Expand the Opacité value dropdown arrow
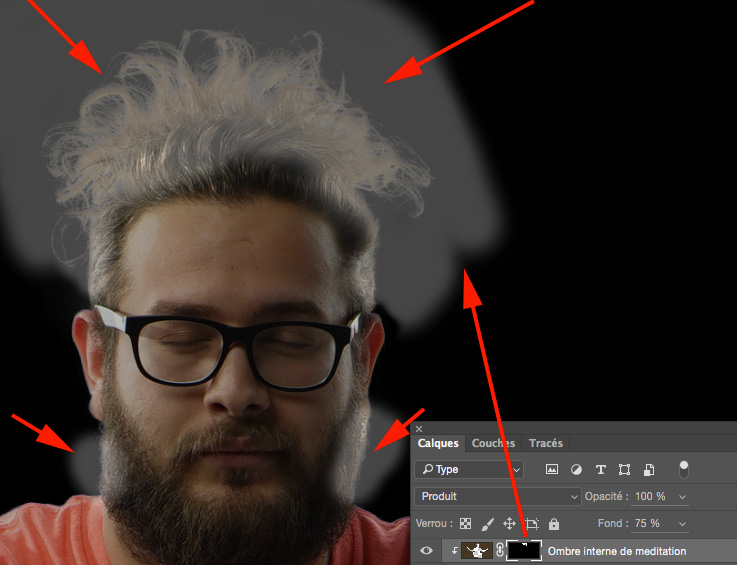 682,497
